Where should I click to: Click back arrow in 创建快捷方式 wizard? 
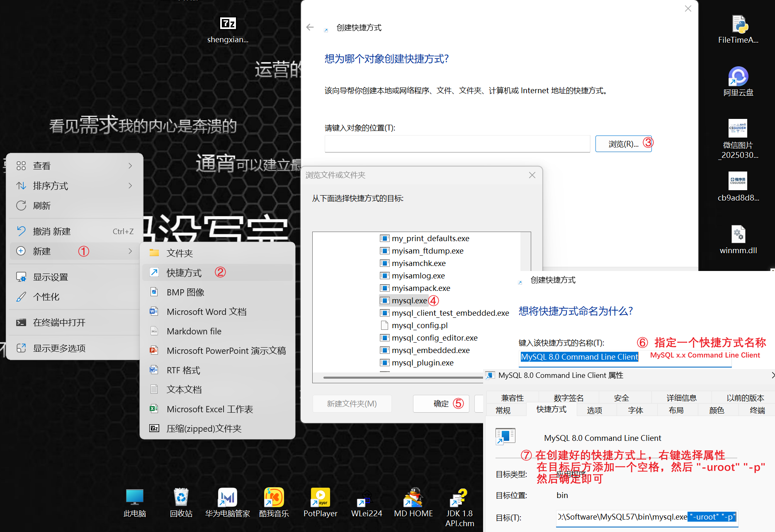point(310,27)
